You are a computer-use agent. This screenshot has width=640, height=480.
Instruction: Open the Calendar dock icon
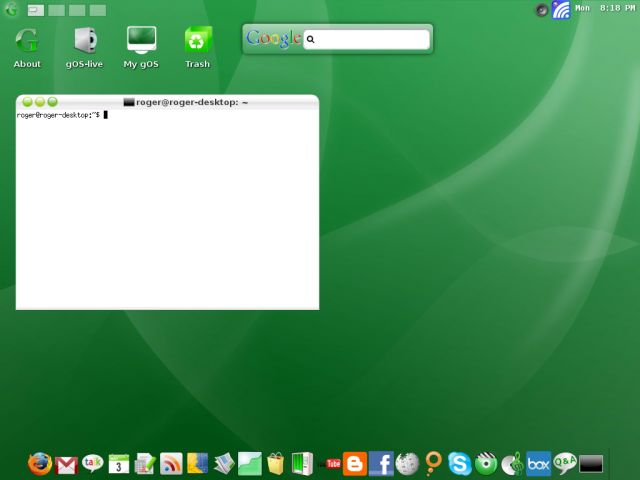[x=119, y=464]
